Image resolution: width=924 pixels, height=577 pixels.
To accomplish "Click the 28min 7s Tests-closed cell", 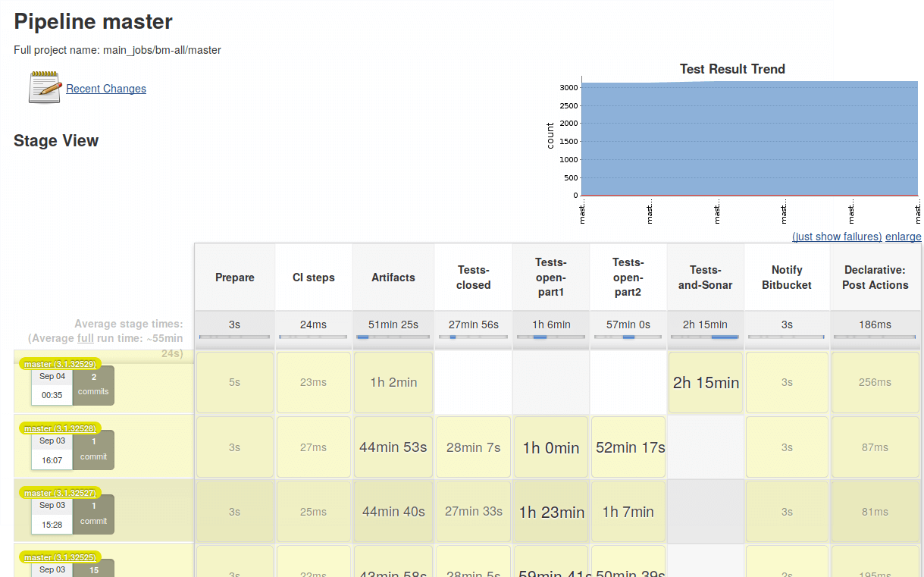I will click(x=473, y=447).
